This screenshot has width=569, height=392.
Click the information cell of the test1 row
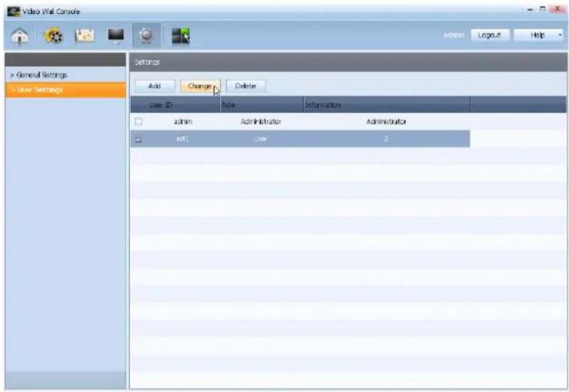tap(386, 139)
